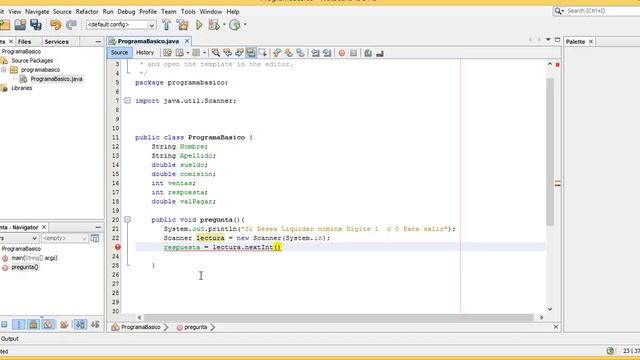Switch to the Services tab

[56, 42]
